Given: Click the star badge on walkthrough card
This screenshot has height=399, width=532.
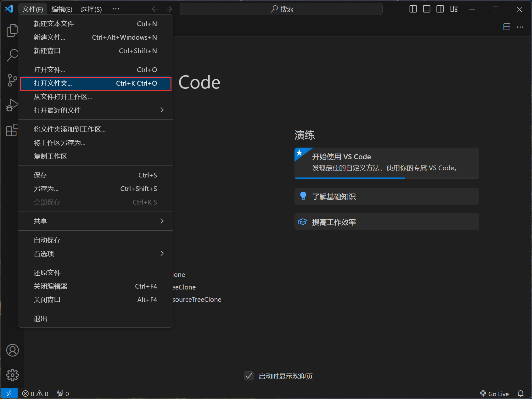Looking at the screenshot, I should [300, 153].
